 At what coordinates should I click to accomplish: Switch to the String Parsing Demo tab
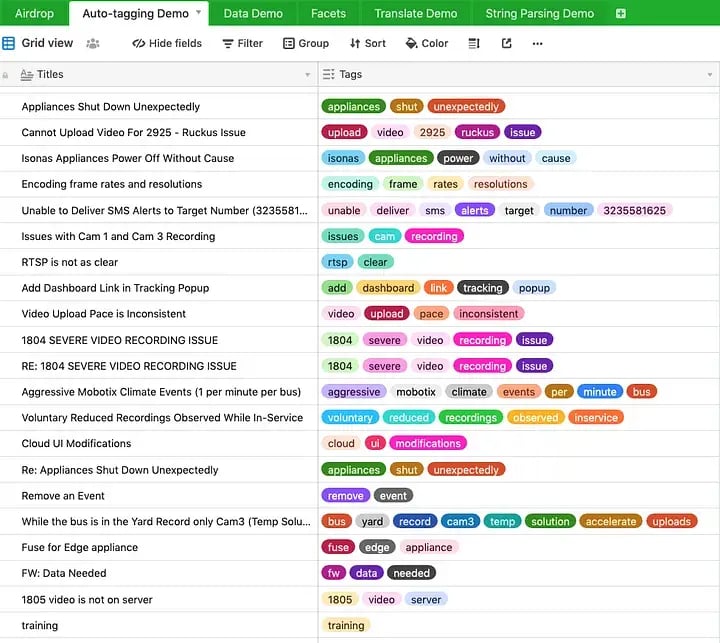point(539,14)
